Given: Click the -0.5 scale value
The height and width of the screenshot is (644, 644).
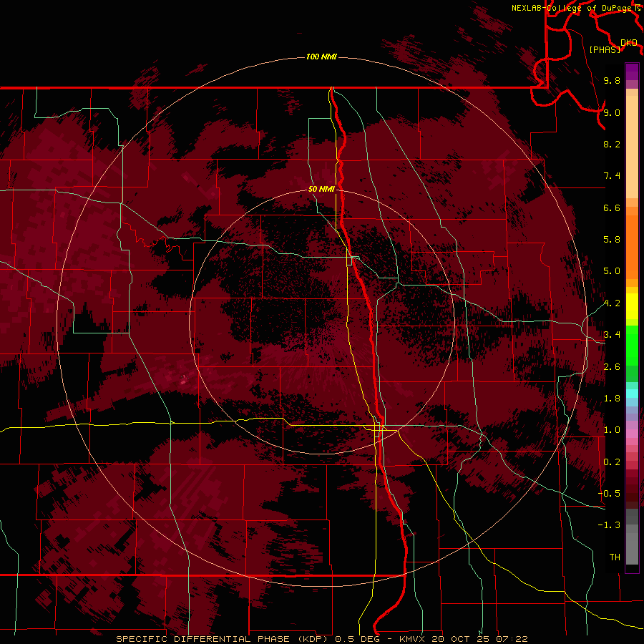Looking at the screenshot, I should 609,494.
